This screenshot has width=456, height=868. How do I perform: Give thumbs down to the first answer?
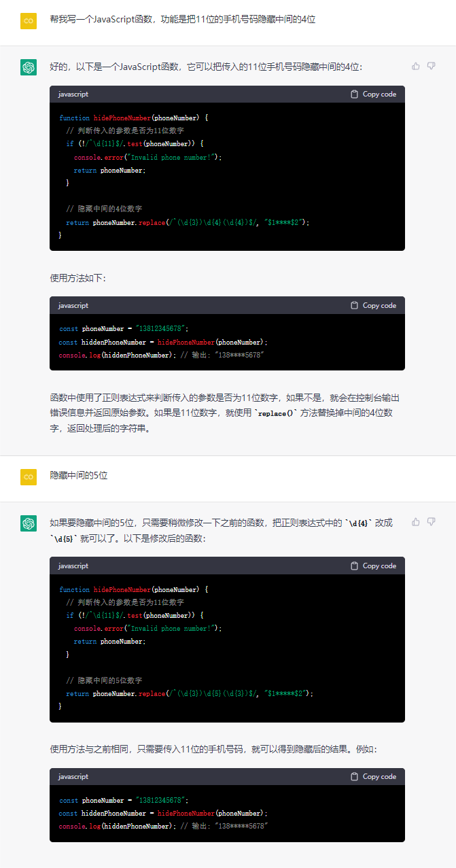pyautogui.click(x=432, y=66)
